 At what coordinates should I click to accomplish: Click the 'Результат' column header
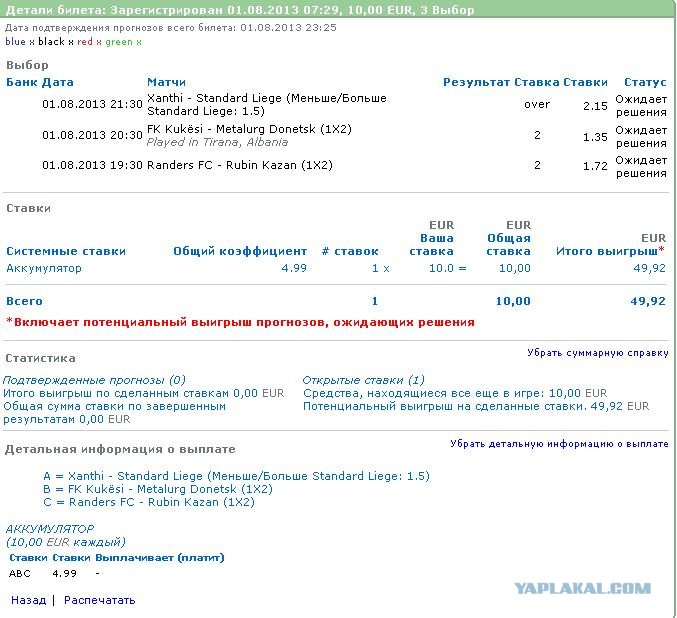476,82
